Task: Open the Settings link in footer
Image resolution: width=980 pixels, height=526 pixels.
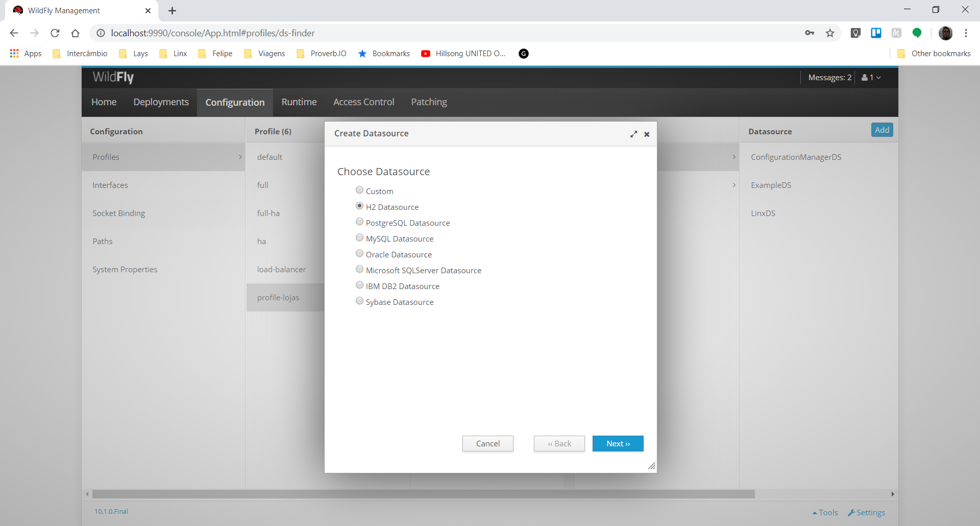Action: (x=867, y=513)
